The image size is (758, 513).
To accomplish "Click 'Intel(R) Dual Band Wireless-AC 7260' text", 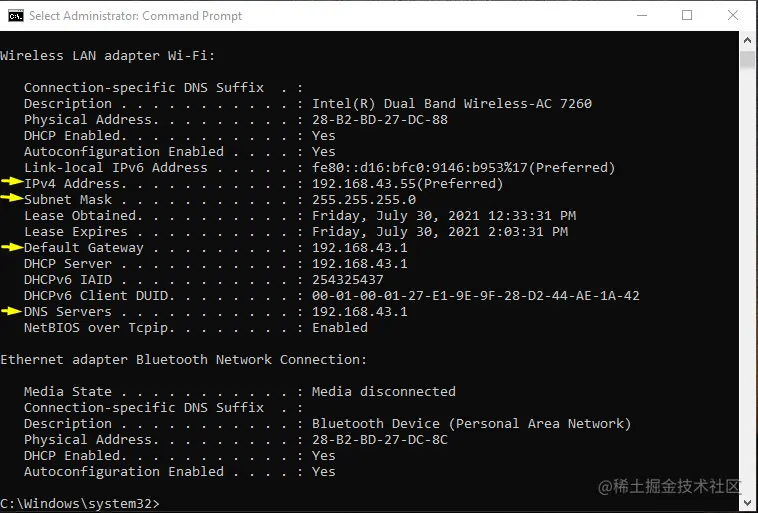I will (452, 103).
